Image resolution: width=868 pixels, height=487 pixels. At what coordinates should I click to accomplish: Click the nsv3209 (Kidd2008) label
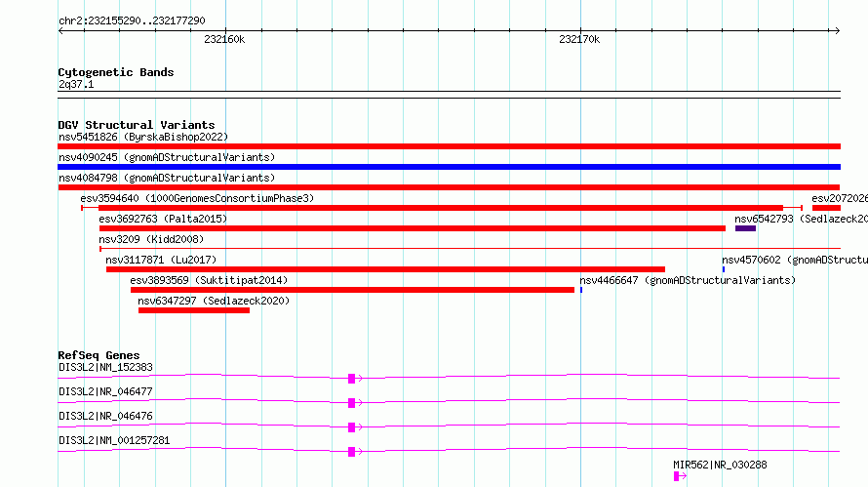(151, 239)
